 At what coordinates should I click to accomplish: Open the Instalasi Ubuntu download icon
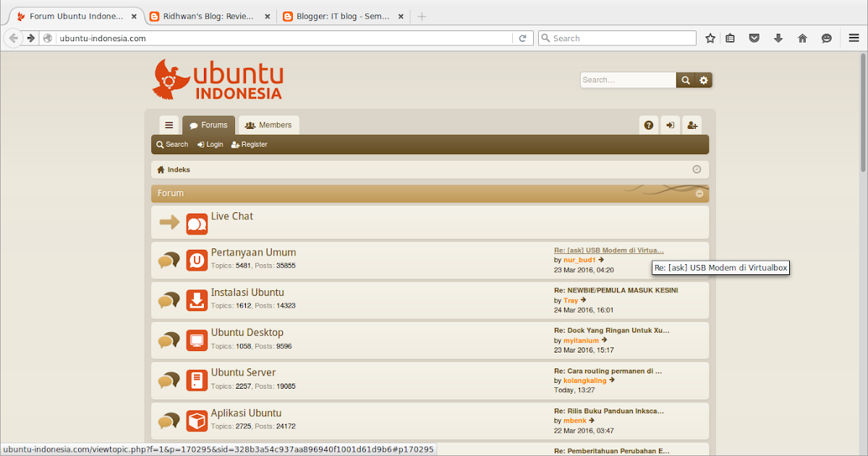197,300
